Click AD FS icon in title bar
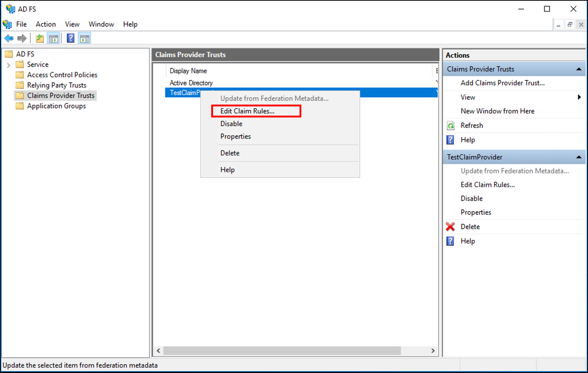This screenshot has width=588, height=373. click(10, 9)
